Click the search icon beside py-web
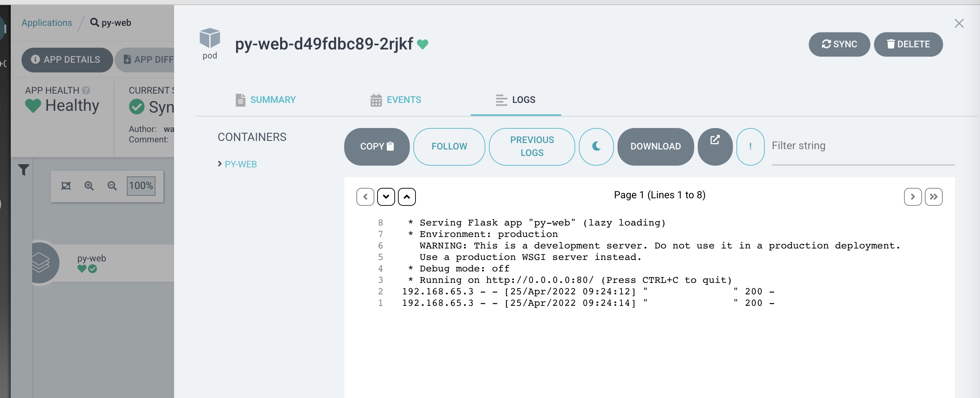The height and width of the screenshot is (398, 980). [x=94, y=23]
